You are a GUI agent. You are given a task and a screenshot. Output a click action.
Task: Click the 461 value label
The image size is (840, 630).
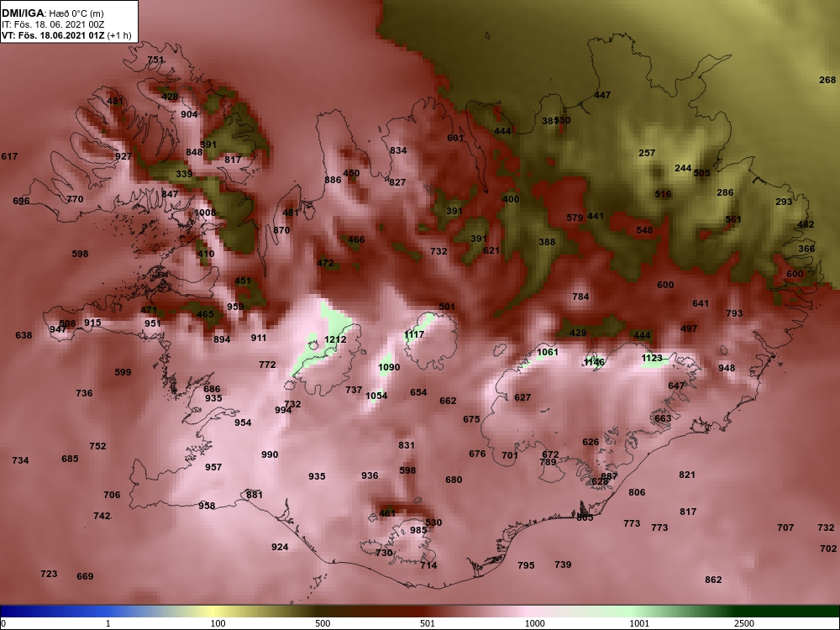(387, 513)
